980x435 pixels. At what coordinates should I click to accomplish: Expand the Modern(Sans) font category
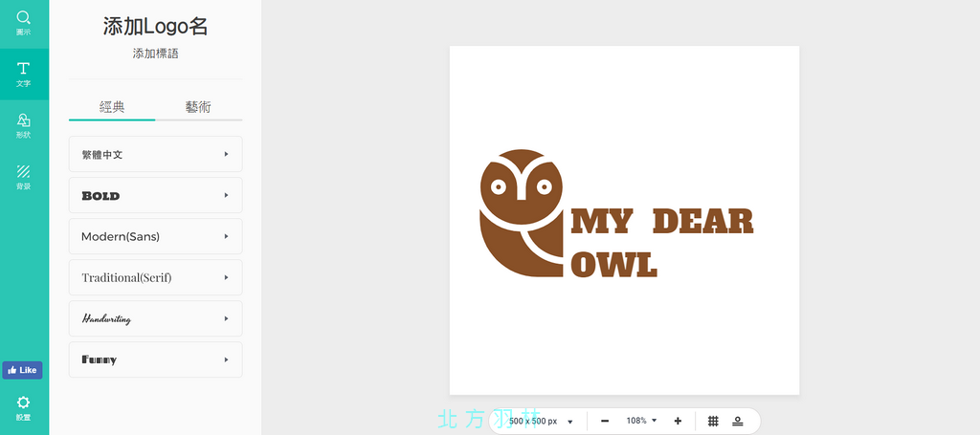coord(156,236)
